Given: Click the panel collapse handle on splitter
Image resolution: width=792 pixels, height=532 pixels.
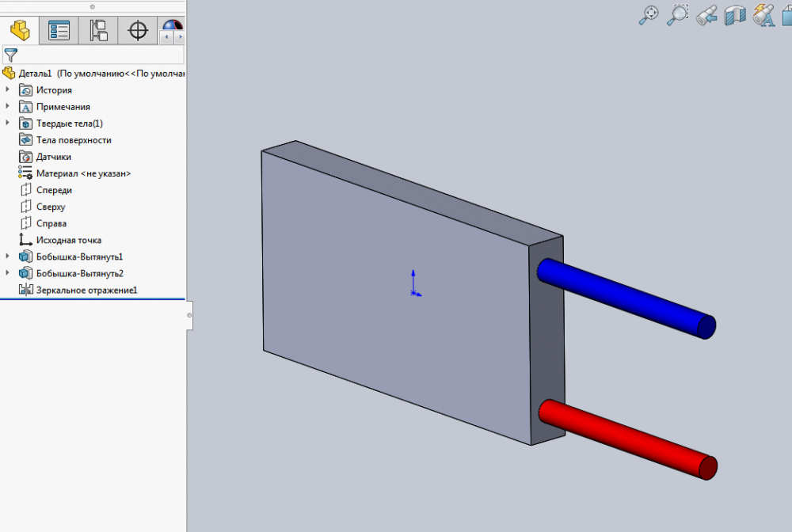Looking at the screenshot, I should click(188, 315).
